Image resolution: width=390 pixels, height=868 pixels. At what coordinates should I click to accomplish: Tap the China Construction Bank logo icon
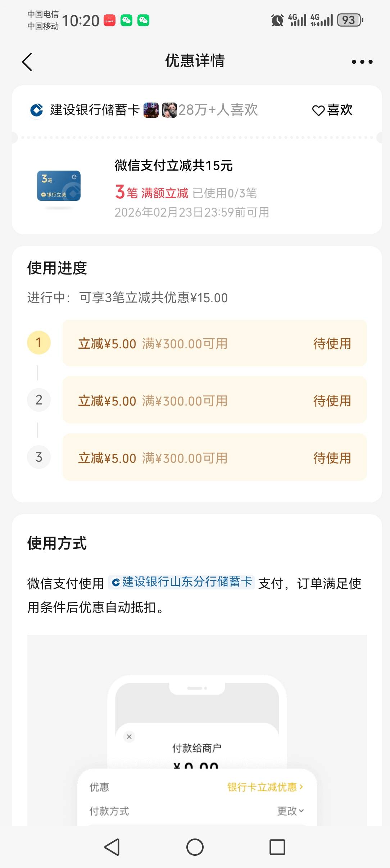(x=36, y=110)
